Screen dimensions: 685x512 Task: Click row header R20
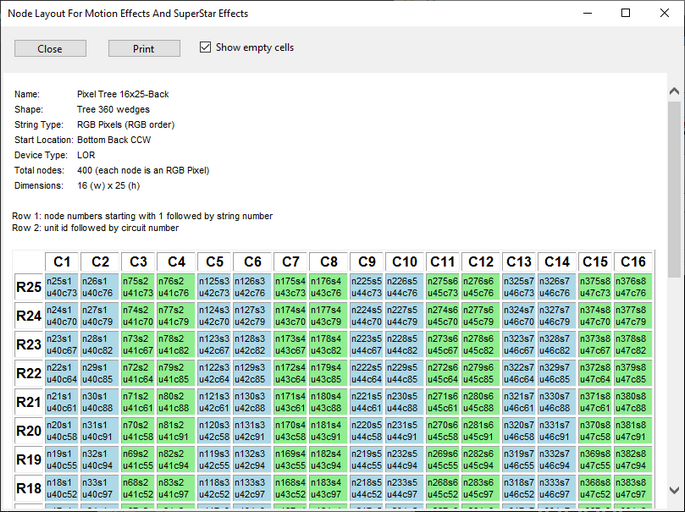click(x=28, y=431)
